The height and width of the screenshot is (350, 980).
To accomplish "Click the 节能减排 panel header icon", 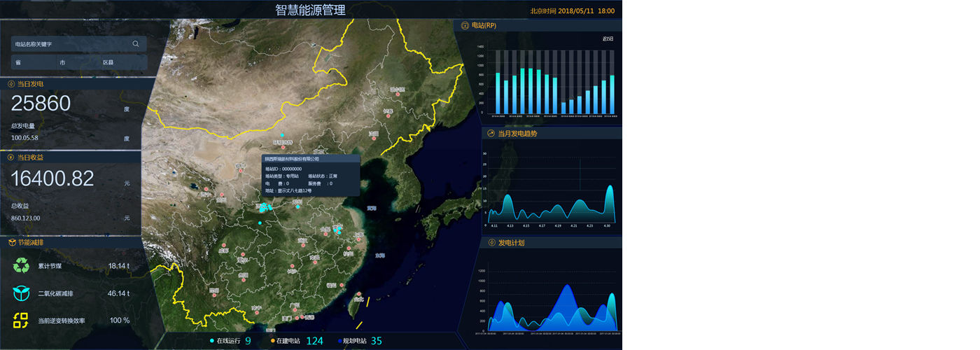I will point(11,242).
